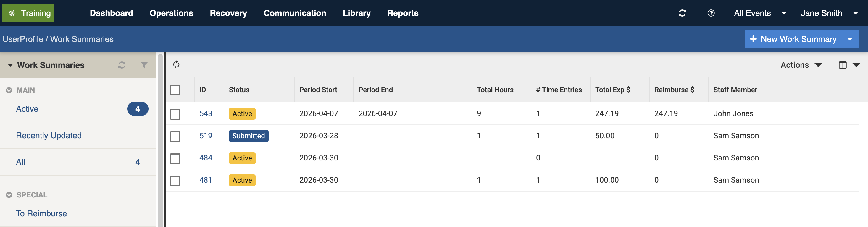Click the plus icon on New Work Summary
Viewport: 868px width, 227px height.
point(754,39)
